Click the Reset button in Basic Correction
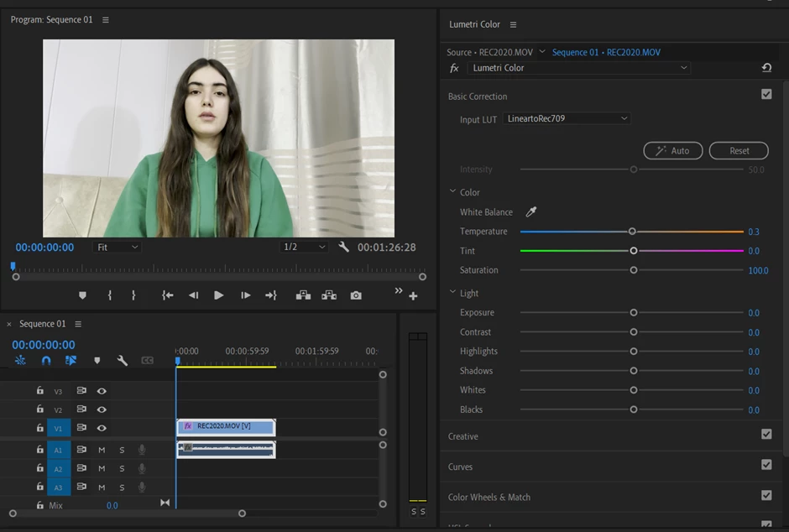 coord(739,151)
